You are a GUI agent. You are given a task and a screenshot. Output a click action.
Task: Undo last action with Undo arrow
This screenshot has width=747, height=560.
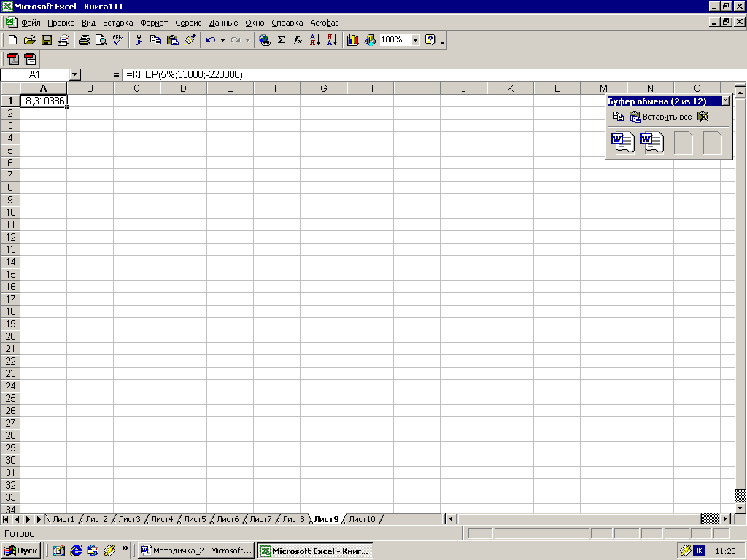[x=211, y=41]
